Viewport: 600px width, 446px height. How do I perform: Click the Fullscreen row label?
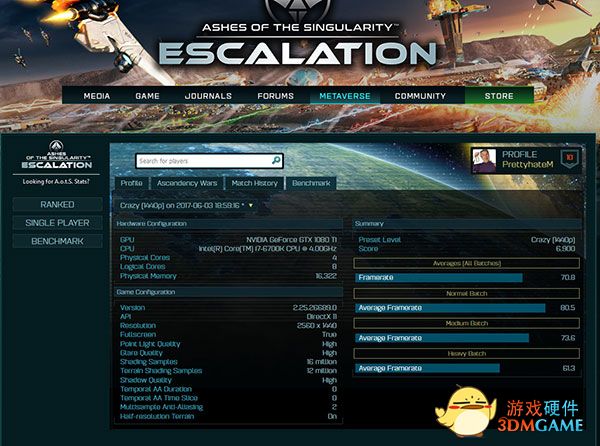click(x=138, y=335)
